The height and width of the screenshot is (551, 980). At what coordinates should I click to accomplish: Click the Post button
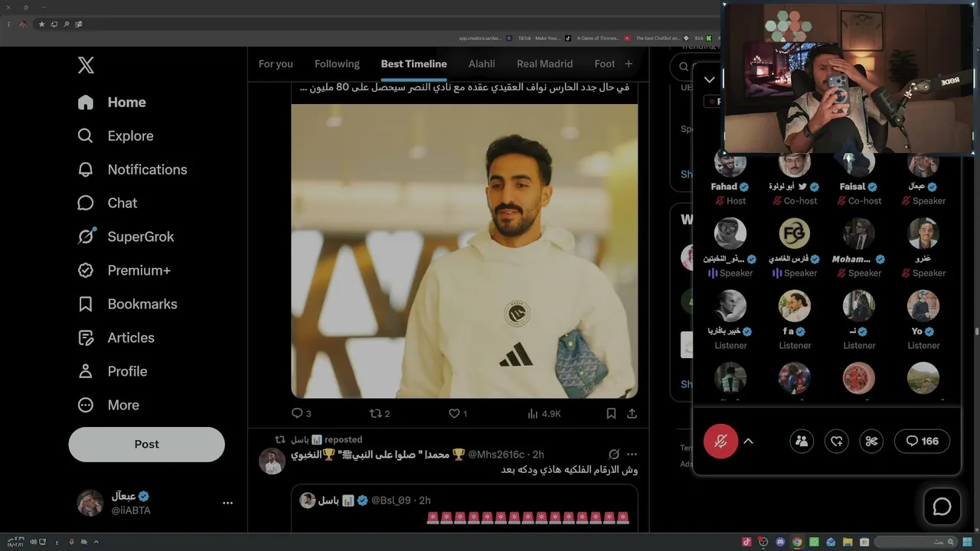click(146, 444)
